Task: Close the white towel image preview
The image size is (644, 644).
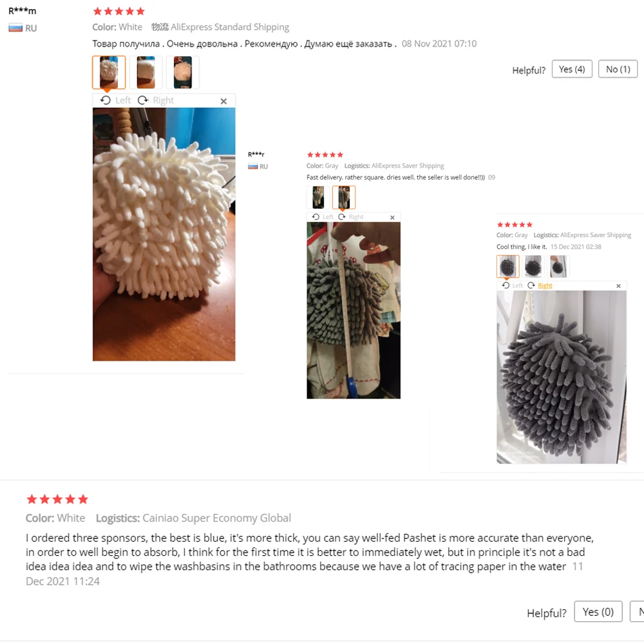Action: pyautogui.click(x=223, y=101)
